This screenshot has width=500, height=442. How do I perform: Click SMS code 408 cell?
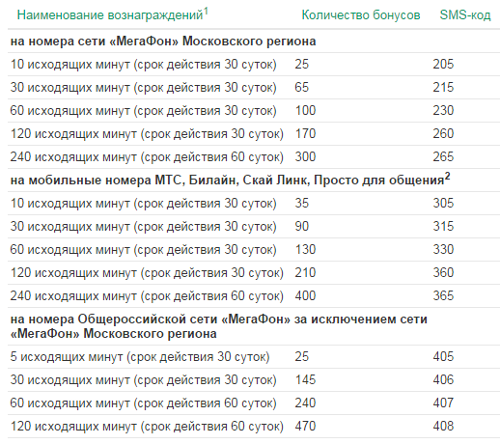point(443,426)
